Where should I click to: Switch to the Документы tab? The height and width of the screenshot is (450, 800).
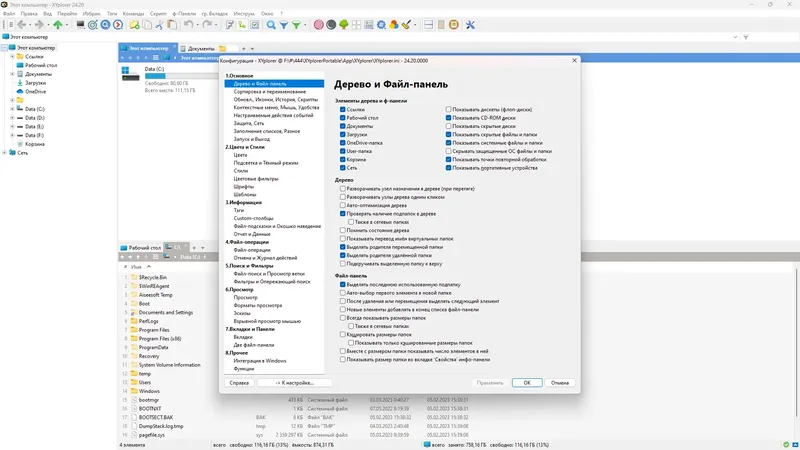tap(197, 48)
